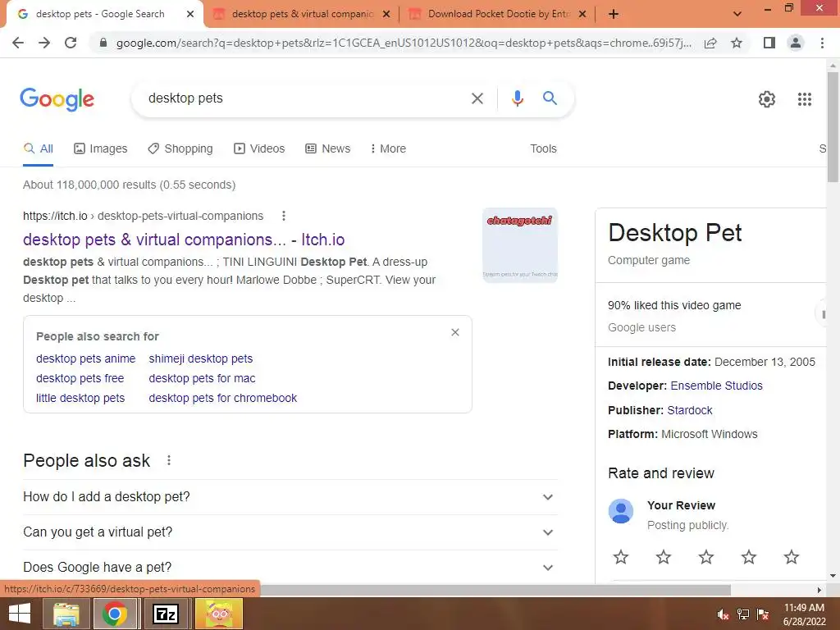This screenshot has height=630, width=840.
Task: Open the People also ask options menu
Action: [169, 460]
